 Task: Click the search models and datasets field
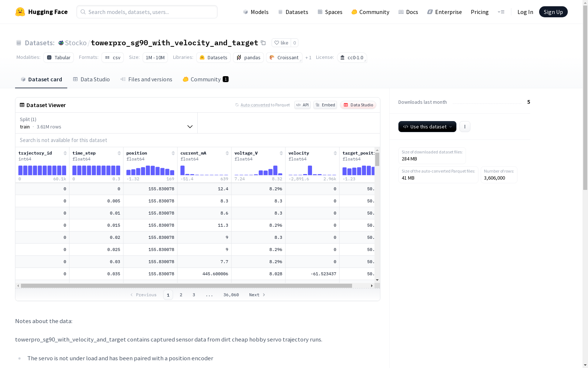coord(147,12)
